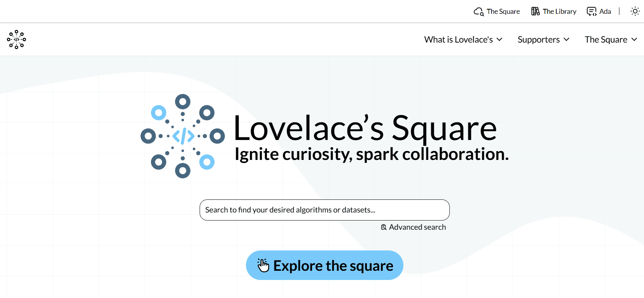
Task: Toggle light/dark mode with the sun icon
Action: [635, 11]
